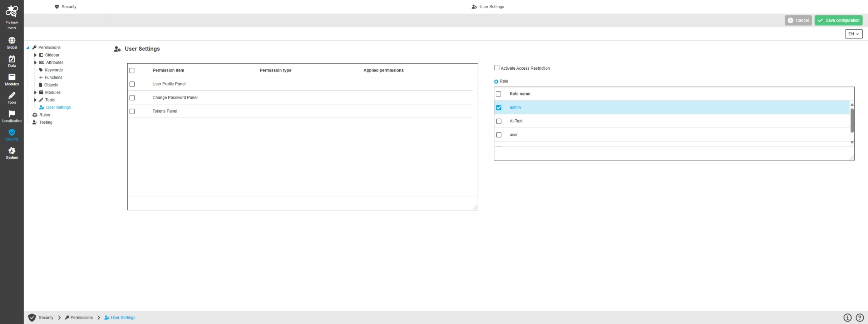
Task: Uncheck the admin role checkbox
Action: 499,108
